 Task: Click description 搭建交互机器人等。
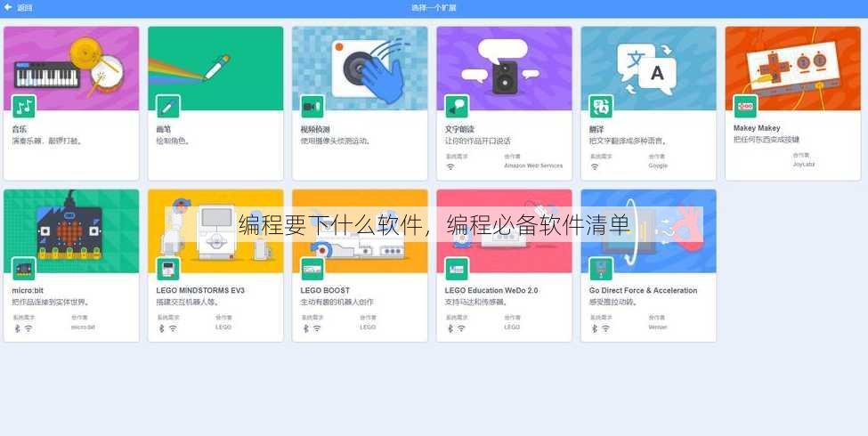(188, 303)
